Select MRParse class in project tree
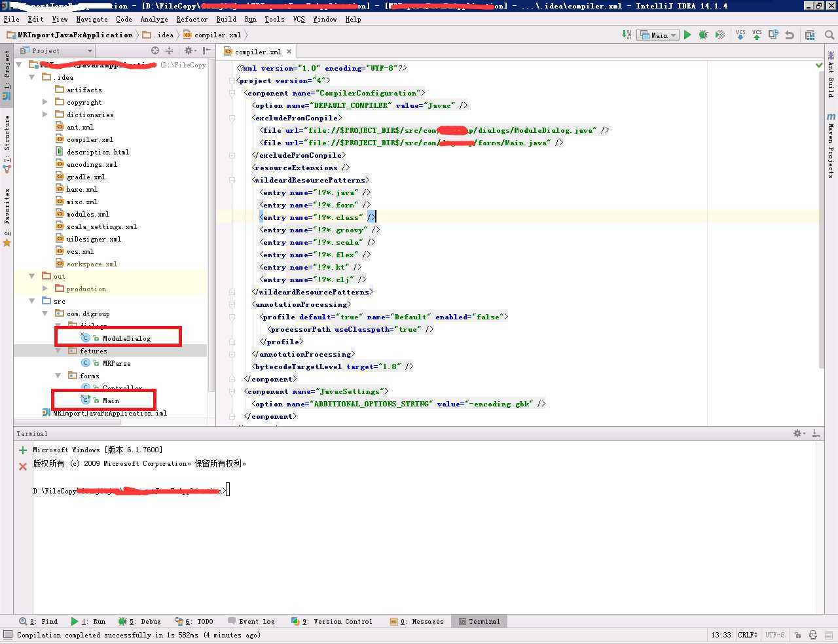This screenshot has height=644, width=838. point(117,363)
